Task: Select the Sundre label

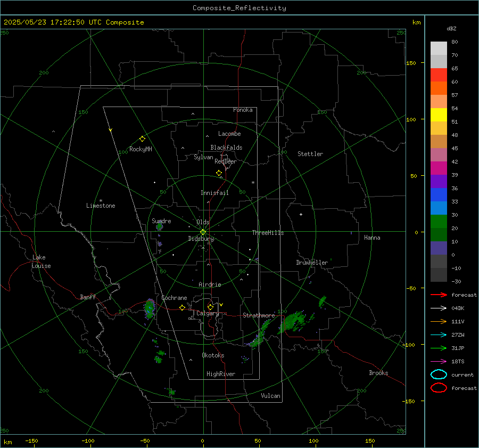Action: (x=161, y=221)
